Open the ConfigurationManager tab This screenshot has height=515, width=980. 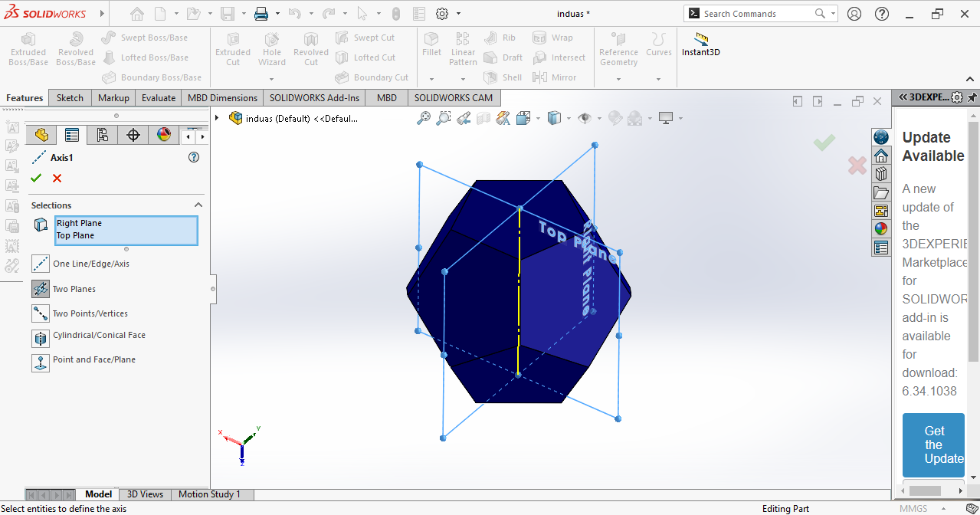[102, 135]
